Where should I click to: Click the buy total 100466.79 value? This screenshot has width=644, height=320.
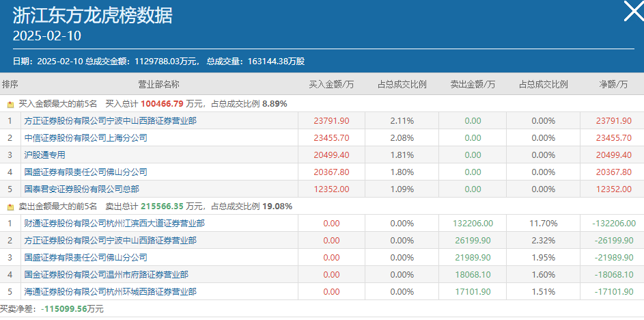[163, 104]
